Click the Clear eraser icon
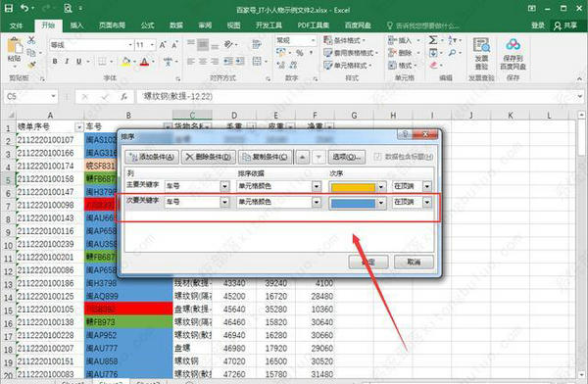Screen dimensions: 588x384 coord(433,66)
